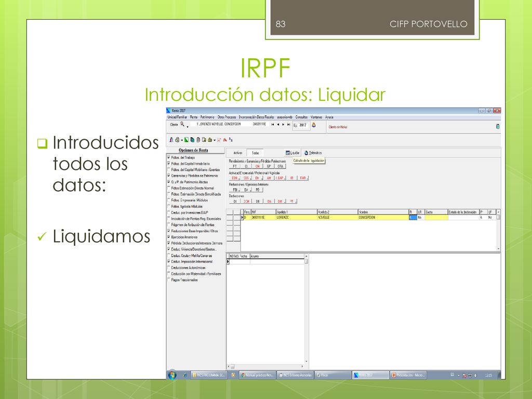Open Ventanas menu
532x399 pixels.
pyautogui.click(x=316, y=117)
